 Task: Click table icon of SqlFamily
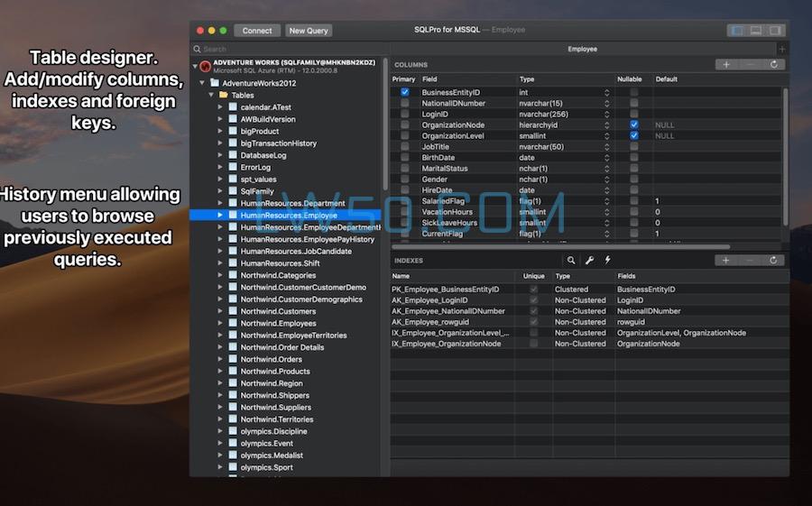[233, 191]
